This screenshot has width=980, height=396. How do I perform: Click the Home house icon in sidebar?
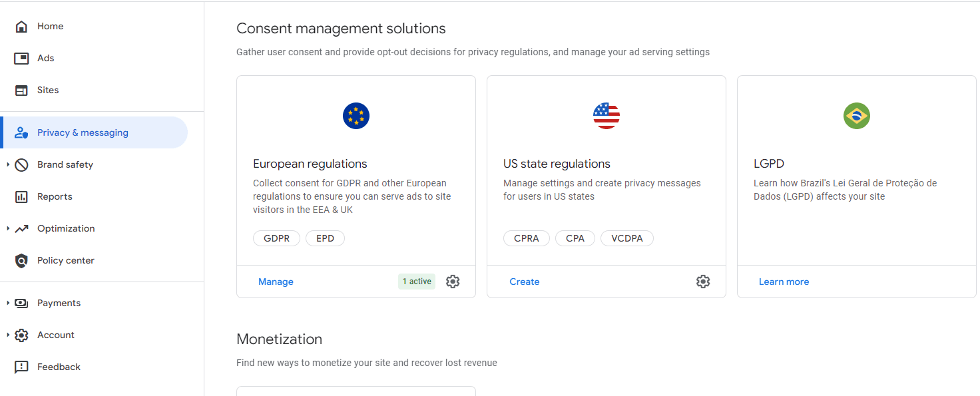tap(21, 27)
